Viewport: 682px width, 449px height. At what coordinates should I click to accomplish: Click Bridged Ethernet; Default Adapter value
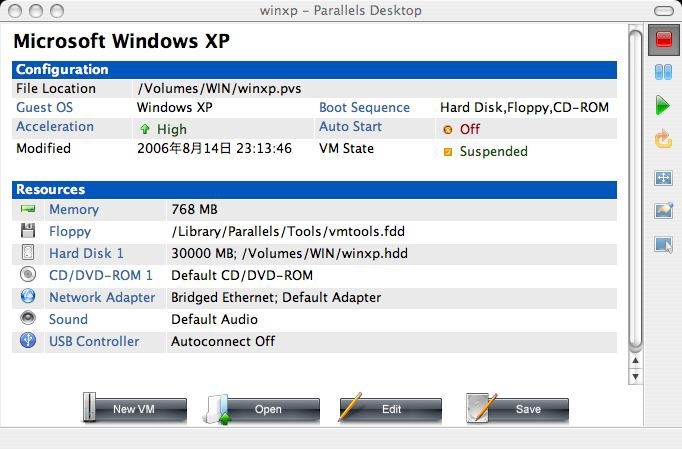[276, 298]
